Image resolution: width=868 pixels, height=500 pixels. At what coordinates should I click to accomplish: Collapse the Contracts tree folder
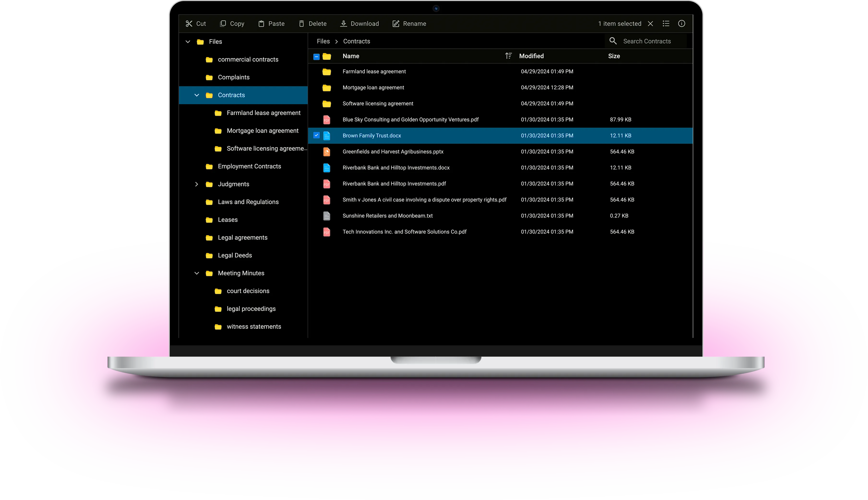coord(197,95)
